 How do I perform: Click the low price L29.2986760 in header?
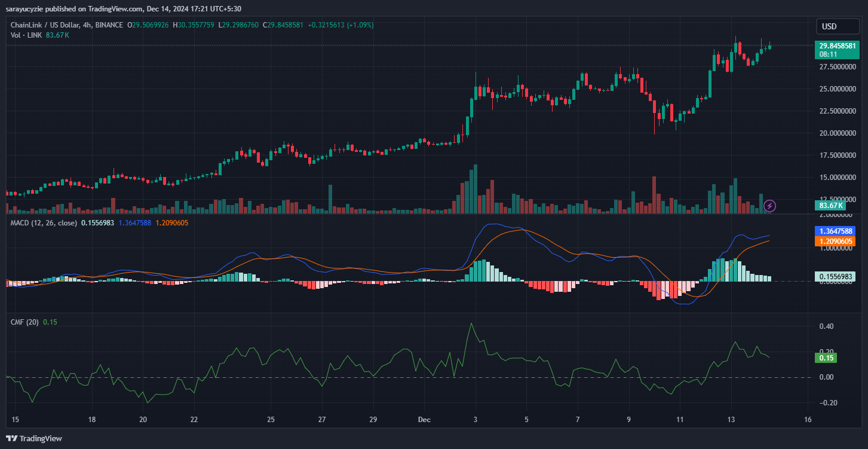(x=238, y=25)
